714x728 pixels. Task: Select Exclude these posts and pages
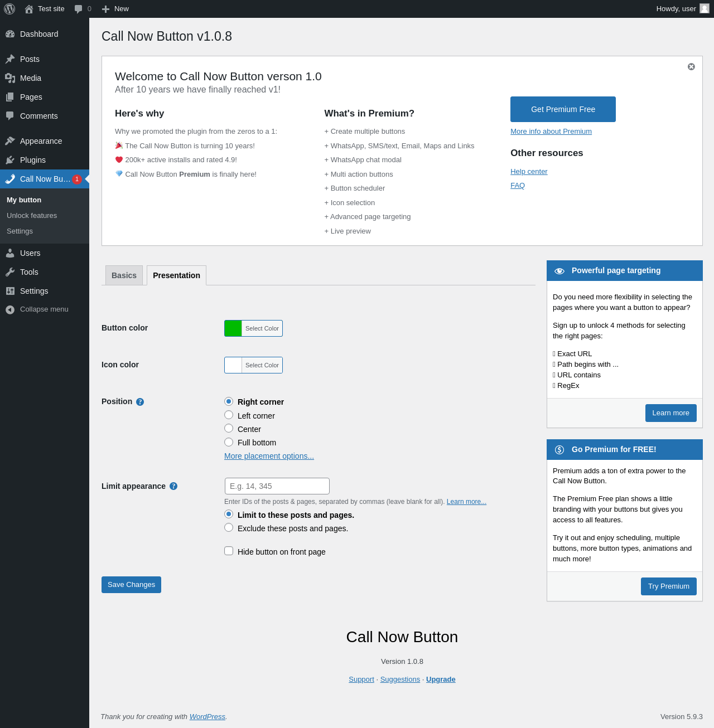(x=229, y=527)
